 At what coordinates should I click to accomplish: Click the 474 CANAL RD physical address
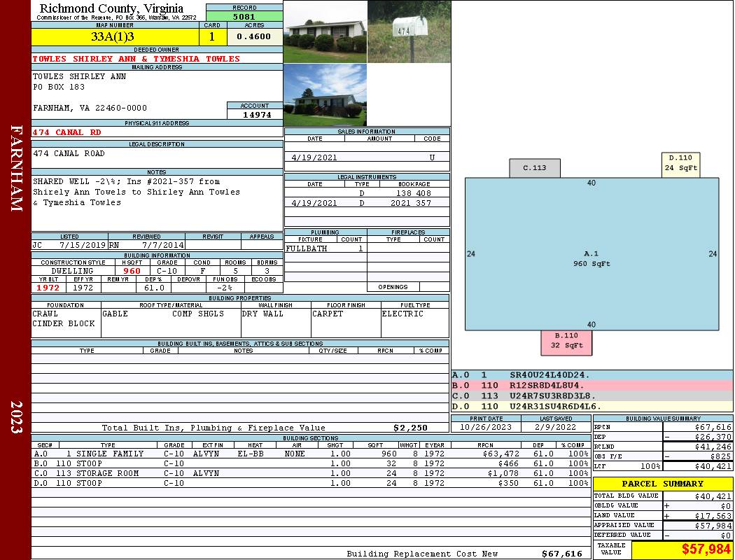tap(68, 132)
